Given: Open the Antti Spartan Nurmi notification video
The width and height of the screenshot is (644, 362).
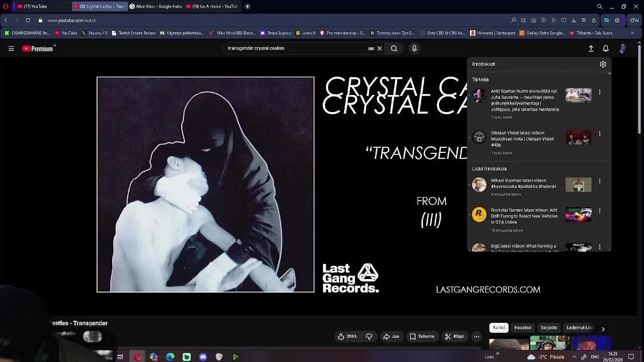Looking at the screenshot, I should 525,101.
